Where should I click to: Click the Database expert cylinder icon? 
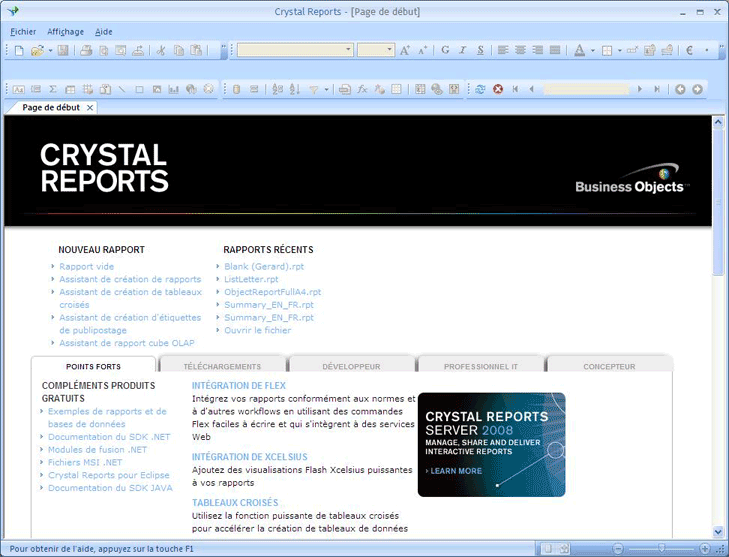click(236, 89)
